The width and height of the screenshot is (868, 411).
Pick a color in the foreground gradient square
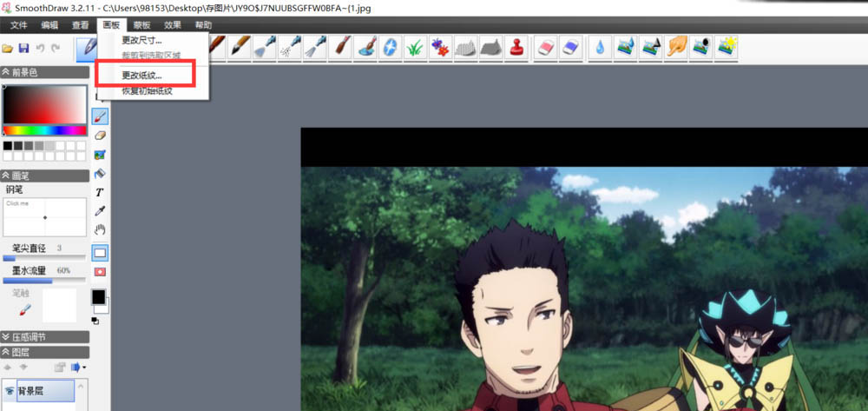(x=45, y=105)
